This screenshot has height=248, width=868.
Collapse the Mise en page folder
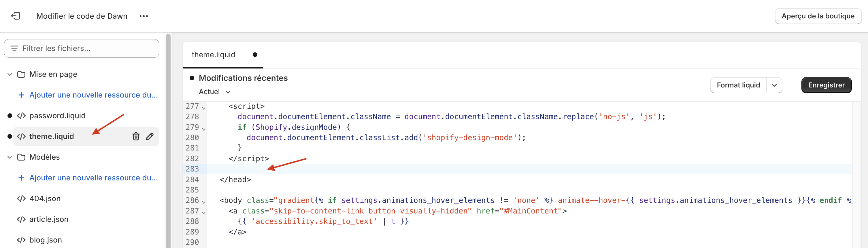(x=10, y=74)
